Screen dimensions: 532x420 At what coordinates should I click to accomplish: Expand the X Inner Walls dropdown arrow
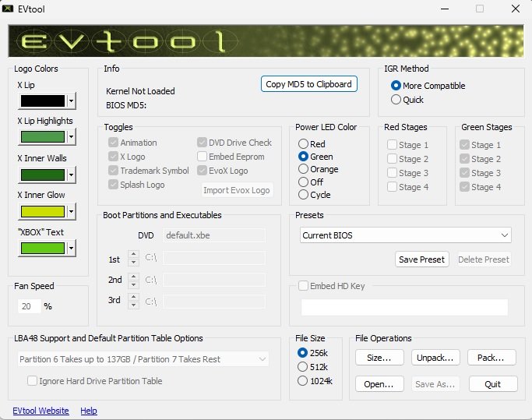(x=71, y=175)
